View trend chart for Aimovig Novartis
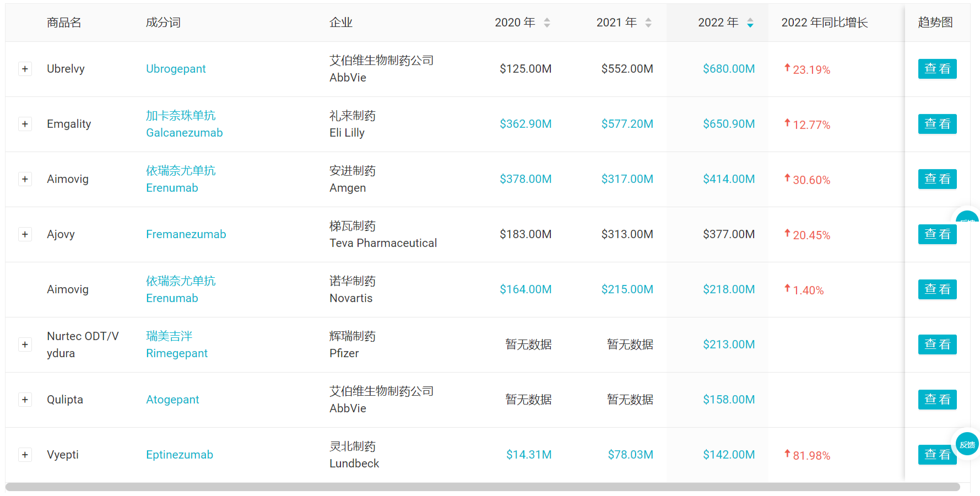 pos(937,289)
